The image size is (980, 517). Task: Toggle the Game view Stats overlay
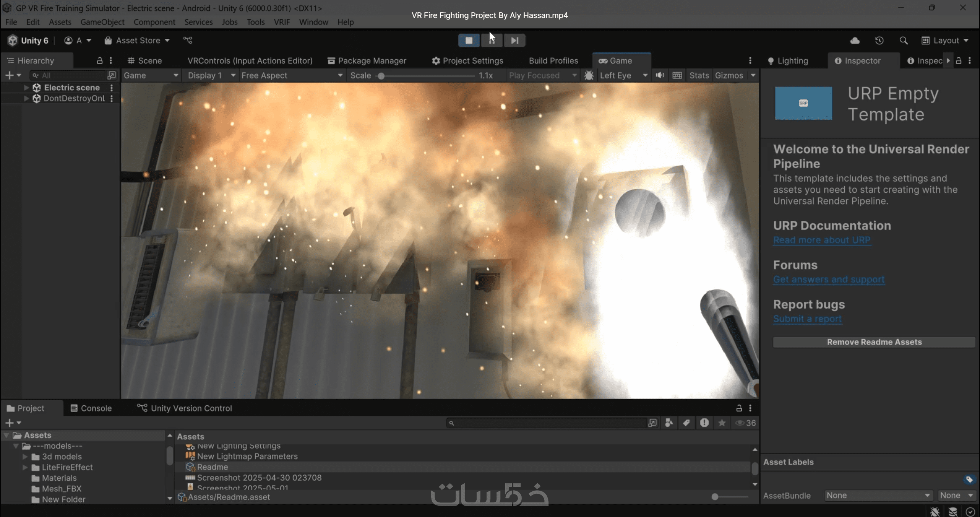699,75
